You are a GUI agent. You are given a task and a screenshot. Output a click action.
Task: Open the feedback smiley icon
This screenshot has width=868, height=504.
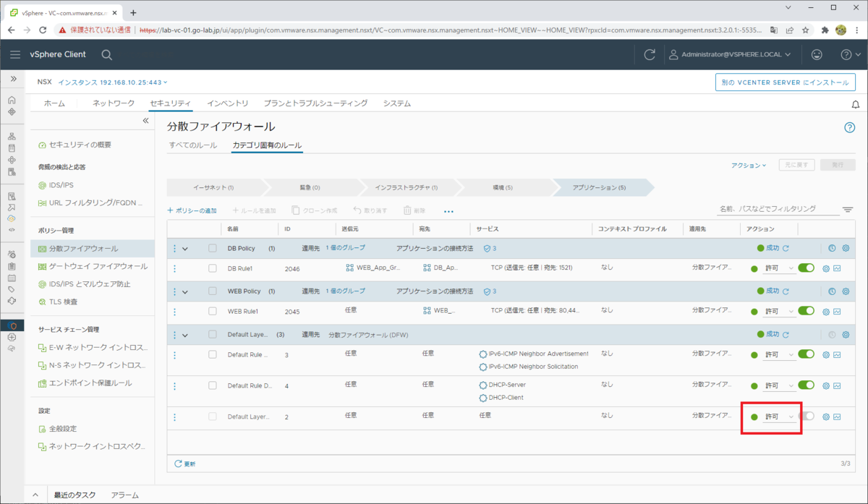click(x=817, y=54)
